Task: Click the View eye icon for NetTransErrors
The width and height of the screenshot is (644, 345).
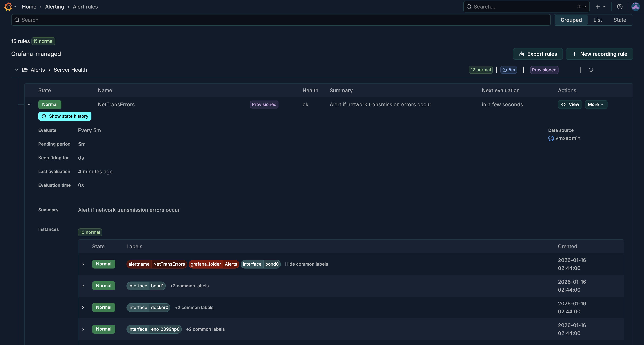Action: 564,104
